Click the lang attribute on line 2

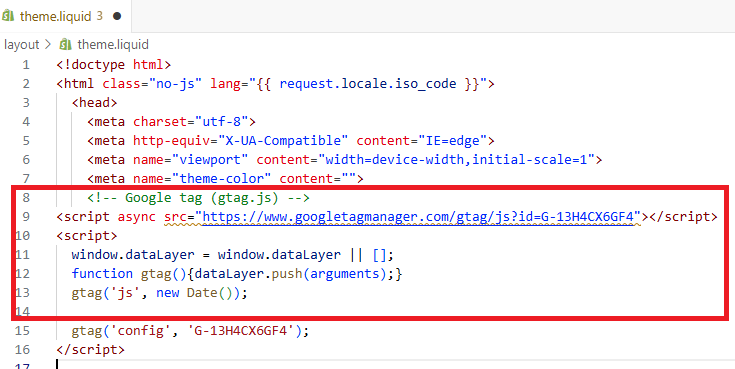point(225,83)
